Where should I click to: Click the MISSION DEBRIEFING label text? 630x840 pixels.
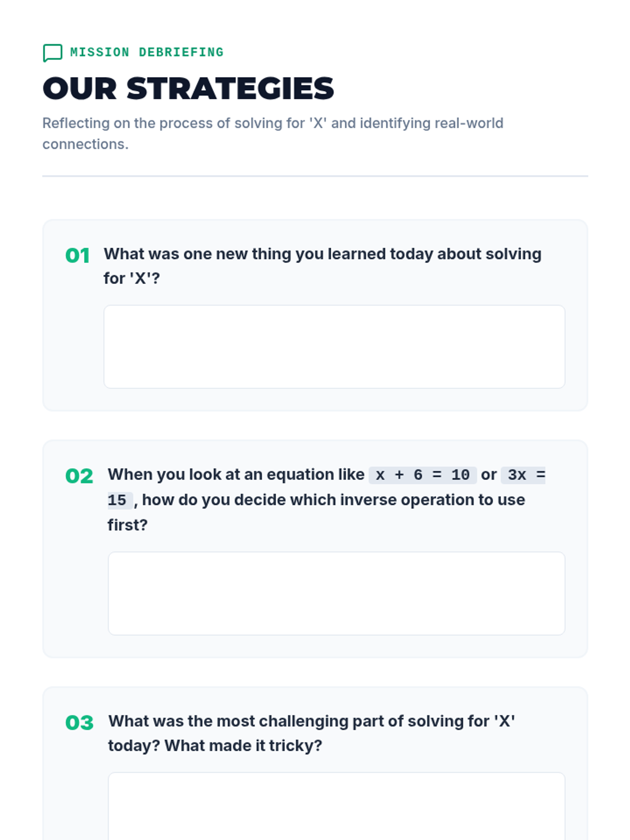click(146, 52)
